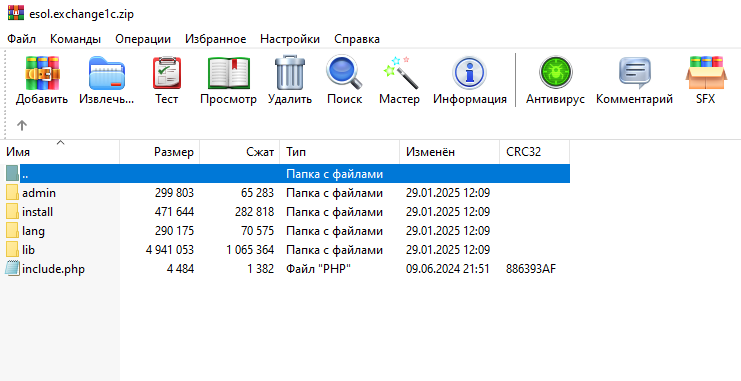Click the SFX archive icon

click(706, 72)
